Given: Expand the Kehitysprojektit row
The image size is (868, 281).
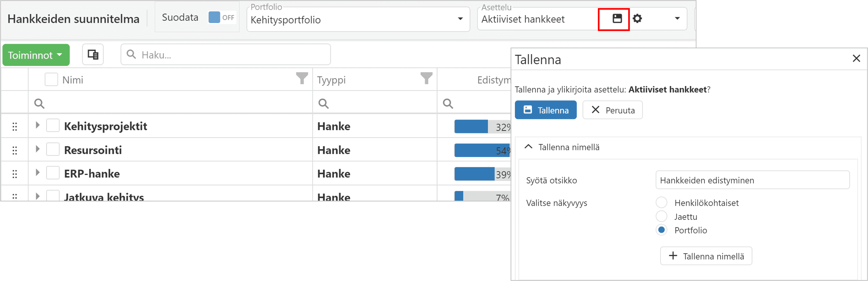Looking at the screenshot, I should coord(38,125).
